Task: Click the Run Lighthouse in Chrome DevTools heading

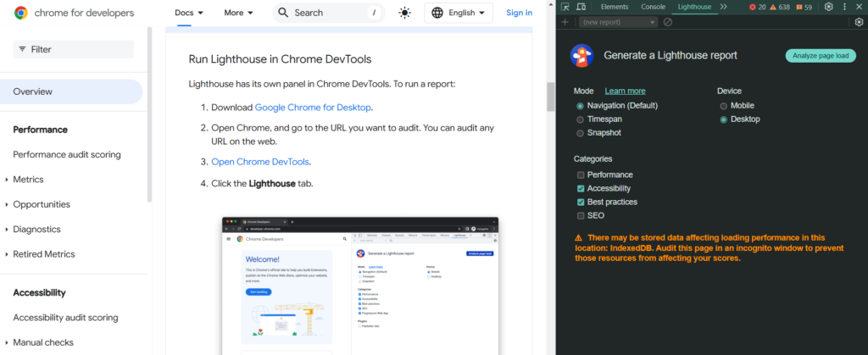Action: [280, 59]
